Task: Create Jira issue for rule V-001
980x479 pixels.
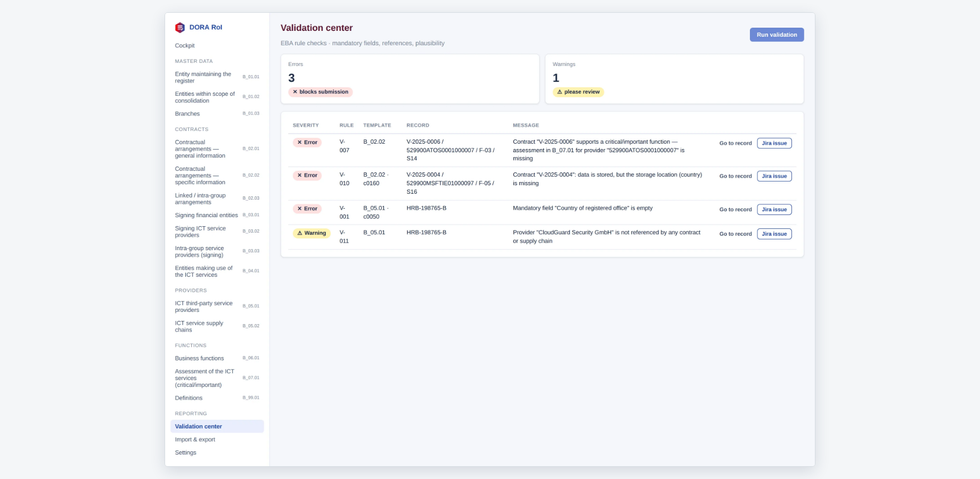Action: pos(774,210)
